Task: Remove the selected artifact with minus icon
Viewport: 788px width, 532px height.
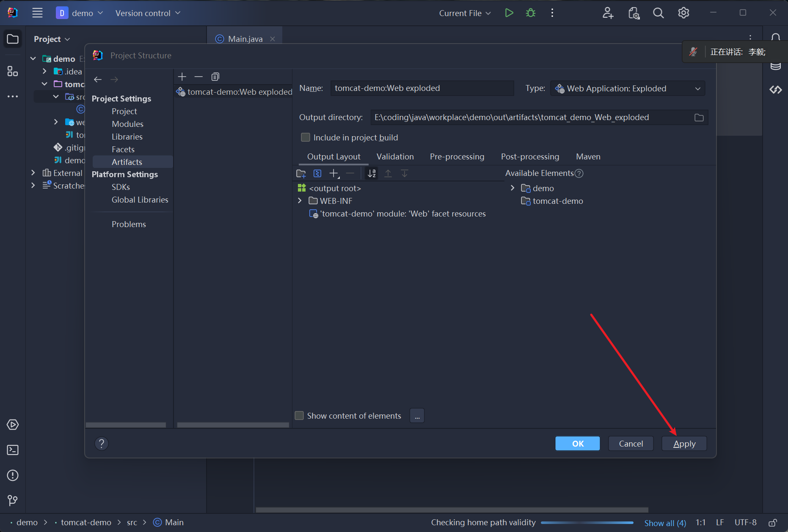Action: point(198,77)
